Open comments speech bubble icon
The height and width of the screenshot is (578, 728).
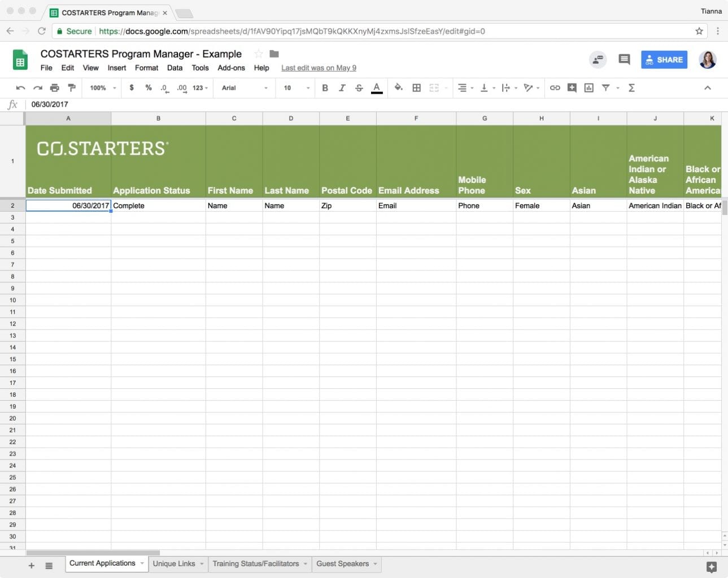pyautogui.click(x=624, y=59)
